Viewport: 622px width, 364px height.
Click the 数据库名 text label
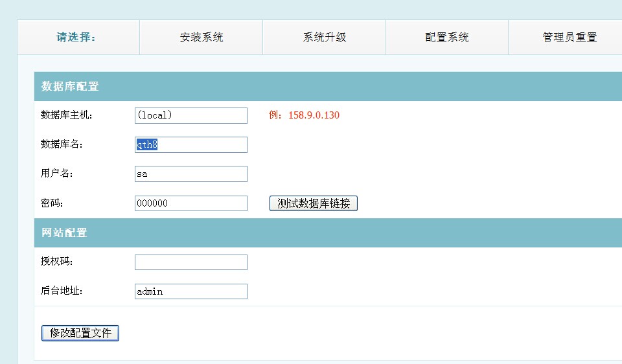62,145
